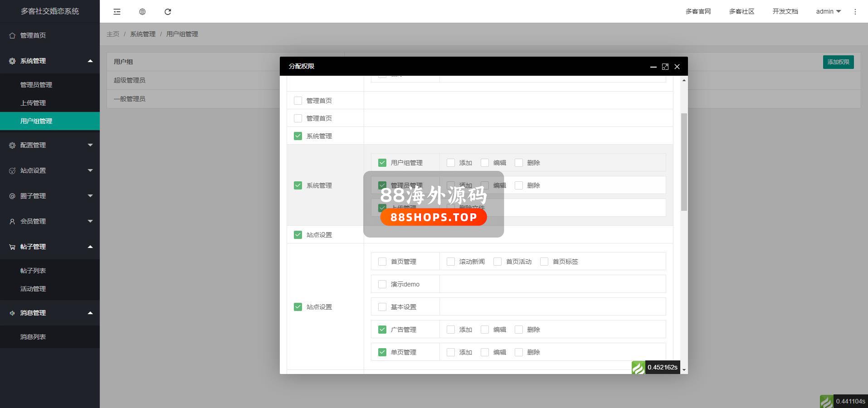Enable the 演示demo checkbox
This screenshot has width=868, height=408.
[382, 284]
